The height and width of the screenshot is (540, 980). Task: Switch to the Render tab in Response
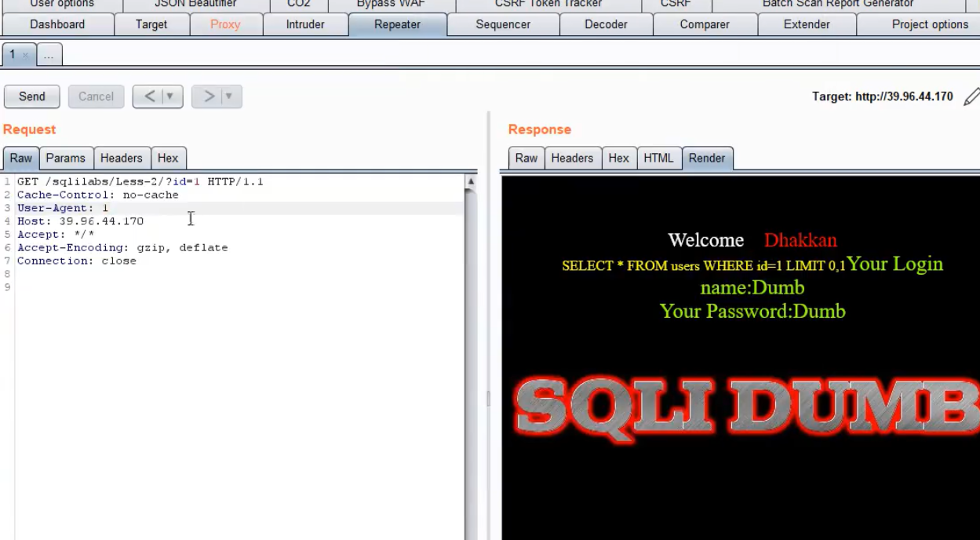click(707, 158)
